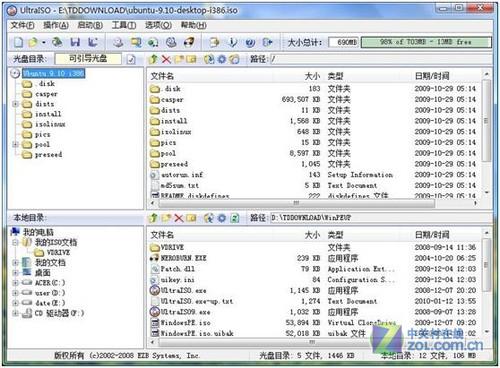Sort local pane by 类型 column header
Image resolution: width=500 pixels, height=368 pixels.
point(335,235)
